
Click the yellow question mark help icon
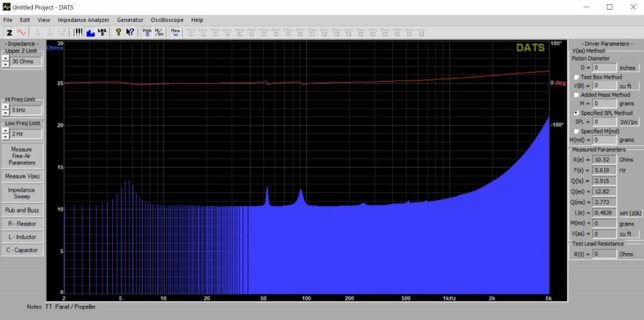118,32
